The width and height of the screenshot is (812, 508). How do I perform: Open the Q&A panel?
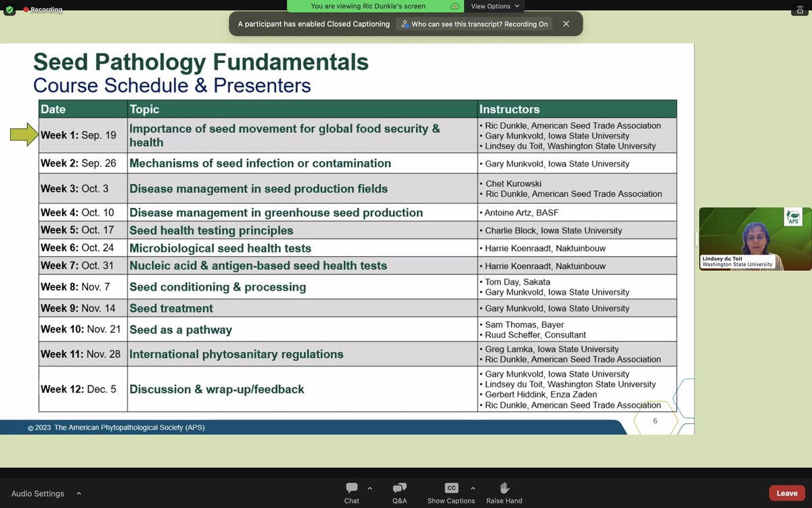400,493
